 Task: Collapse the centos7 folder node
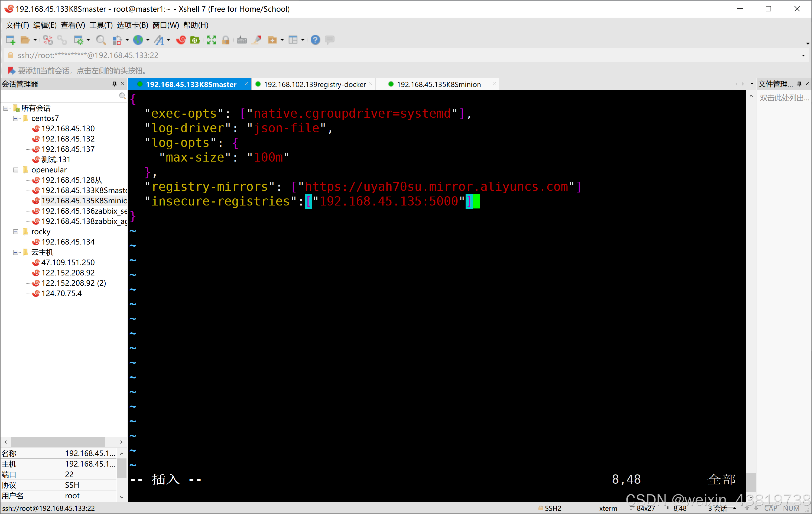pyautogui.click(x=15, y=118)
